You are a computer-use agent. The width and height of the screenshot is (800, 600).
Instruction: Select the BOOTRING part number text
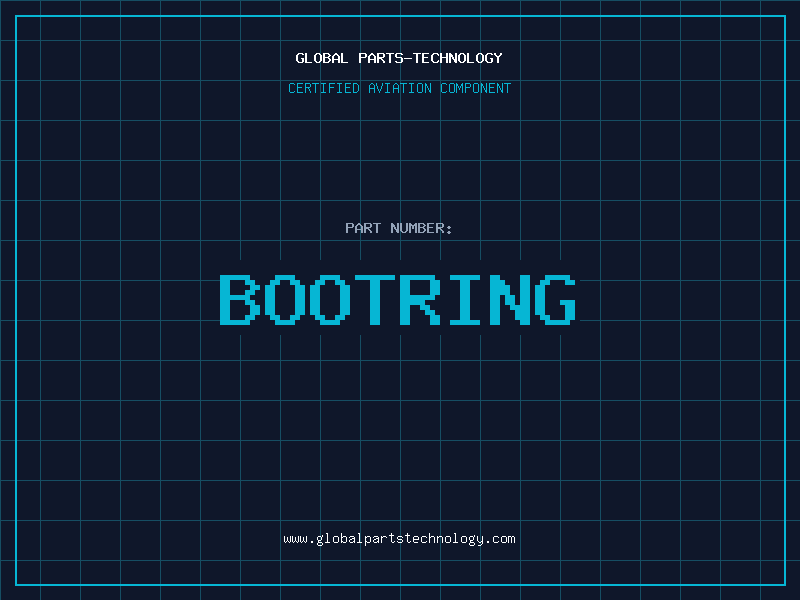coord(398,299)
